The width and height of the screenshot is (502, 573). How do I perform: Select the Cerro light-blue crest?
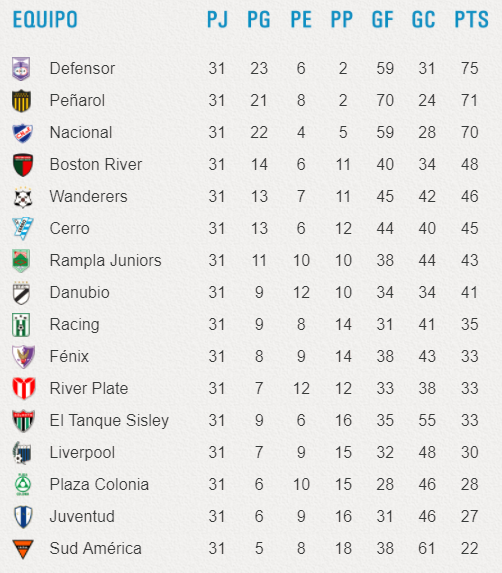(23, 229)
